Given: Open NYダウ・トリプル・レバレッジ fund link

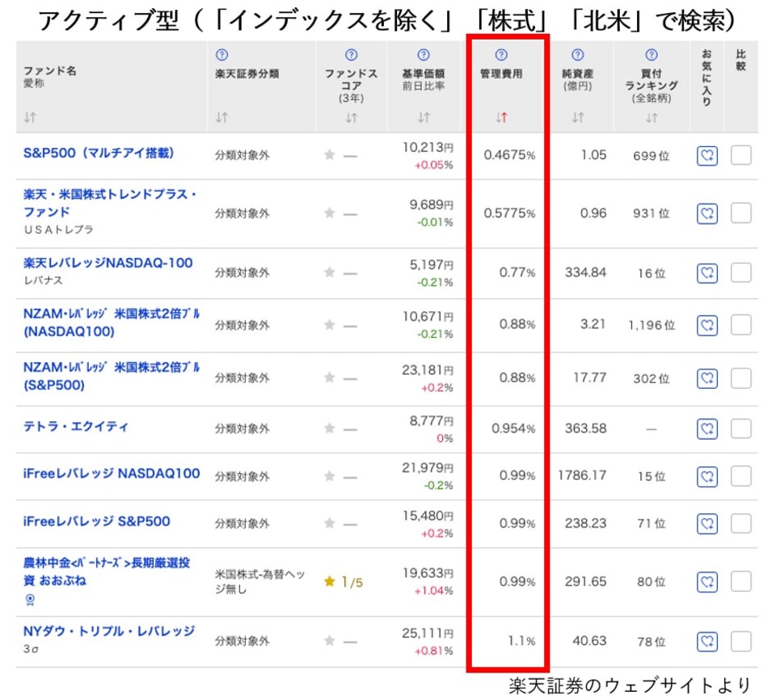Looking at the screenshot, I should pyautogui.click(x=109, y=631).
